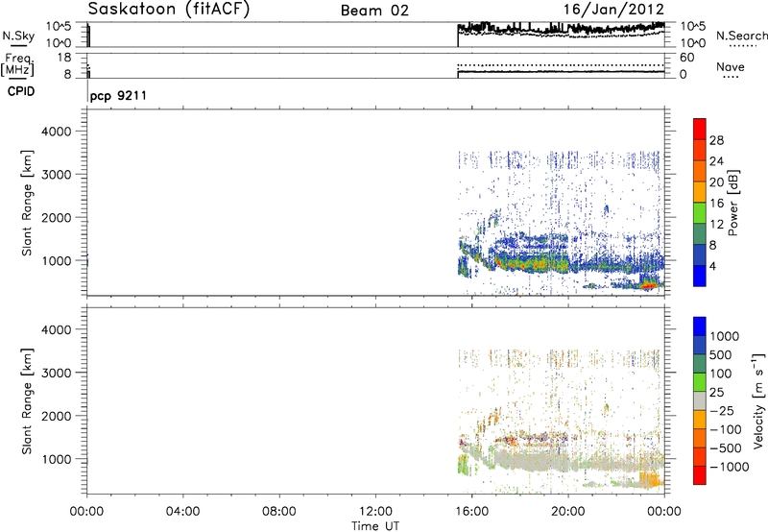Click the Freq. [MHz] axis label
The image size is (768, 532).
point(18,64)
